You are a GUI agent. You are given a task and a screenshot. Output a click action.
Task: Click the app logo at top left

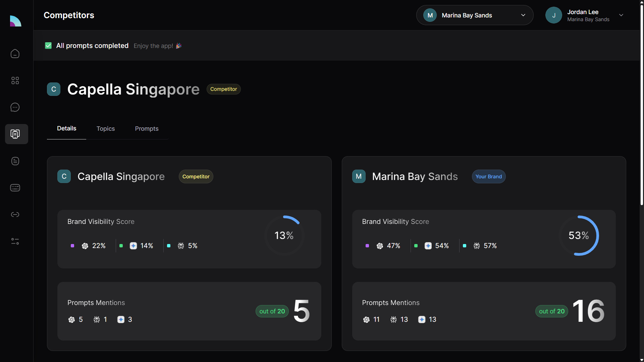tap(15, 21)
